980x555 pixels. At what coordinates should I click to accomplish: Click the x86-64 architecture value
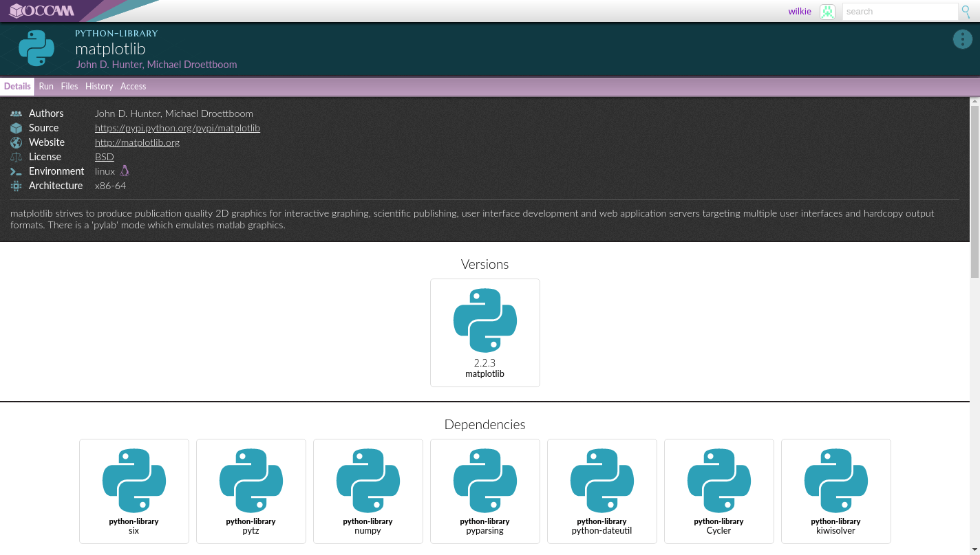pos(110,186)
